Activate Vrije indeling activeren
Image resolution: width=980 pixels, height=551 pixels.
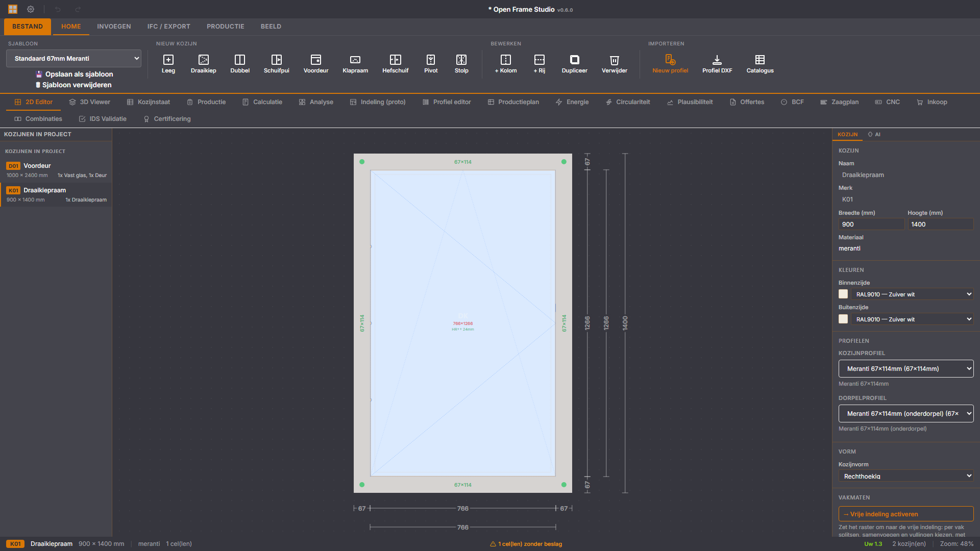tap(906, 514)
